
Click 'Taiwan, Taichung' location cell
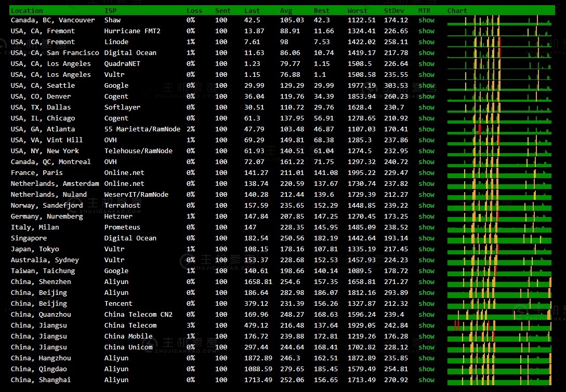(43, 271)
